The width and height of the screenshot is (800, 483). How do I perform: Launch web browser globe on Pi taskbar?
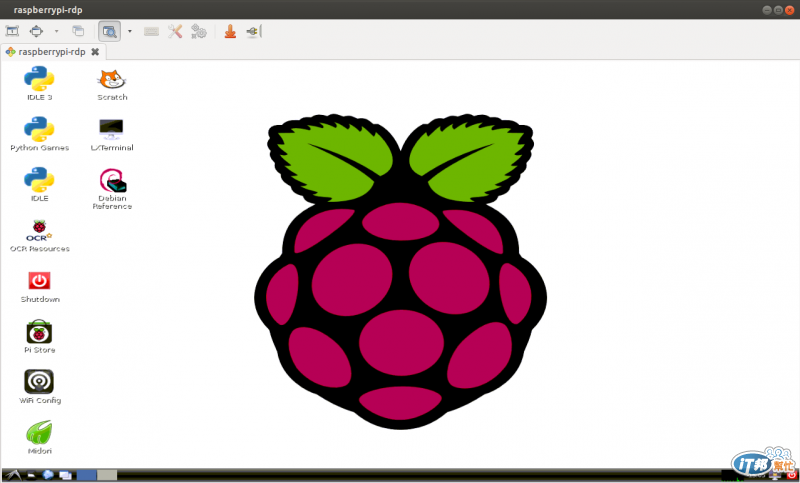pyautogui.click(x=48, y=475)
